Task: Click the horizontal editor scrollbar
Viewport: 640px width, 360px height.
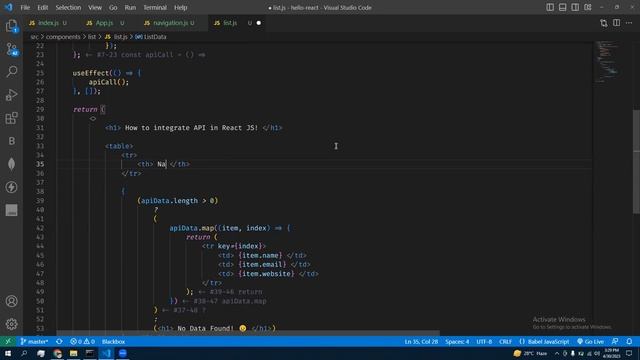Action: (248, 333)
